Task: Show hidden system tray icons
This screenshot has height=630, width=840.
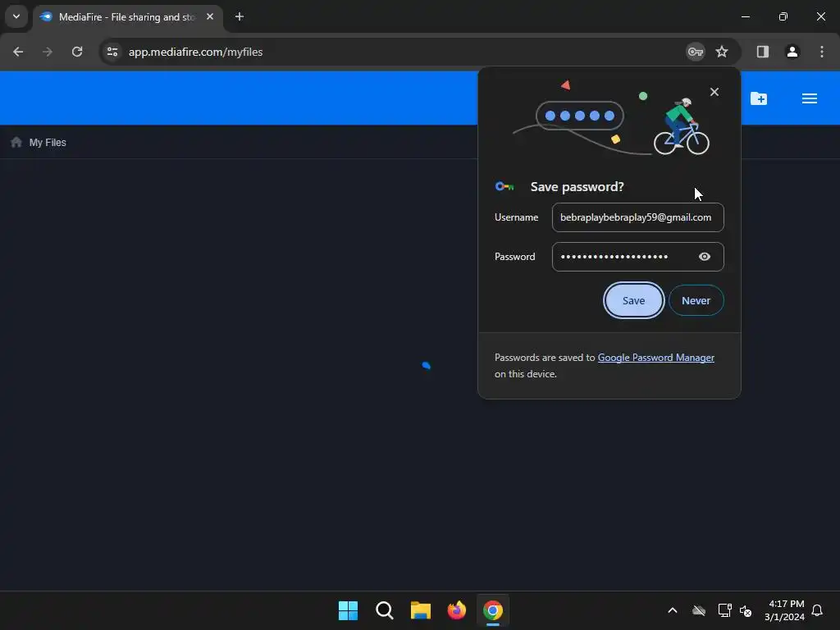Action: tap(673, 610)
